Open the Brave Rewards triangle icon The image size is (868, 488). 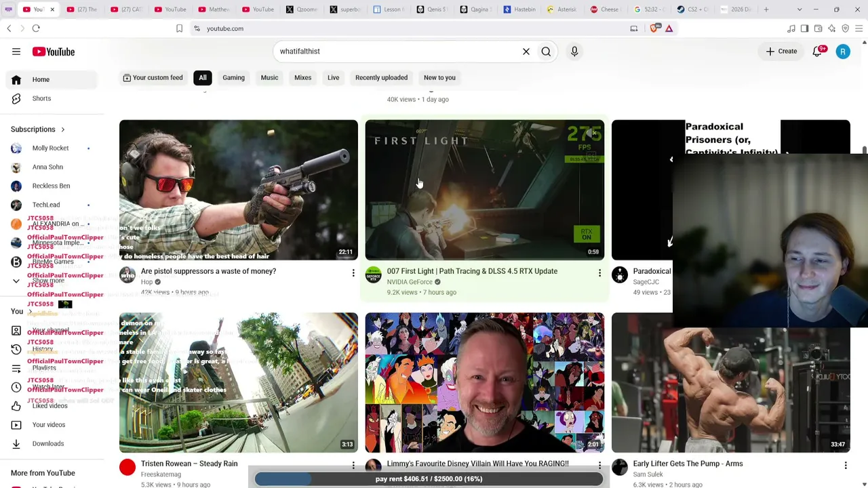click(x=669, y=28)
